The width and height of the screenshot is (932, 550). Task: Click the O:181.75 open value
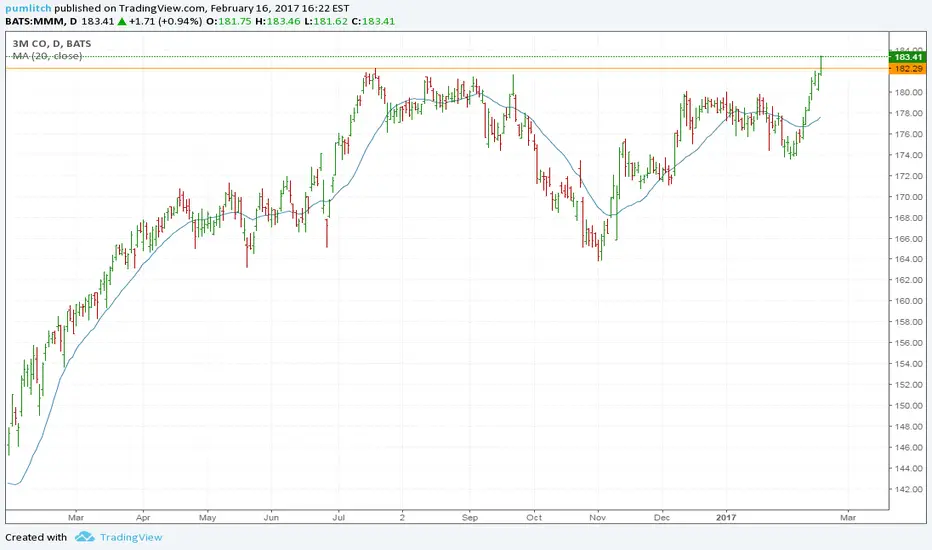229,21
